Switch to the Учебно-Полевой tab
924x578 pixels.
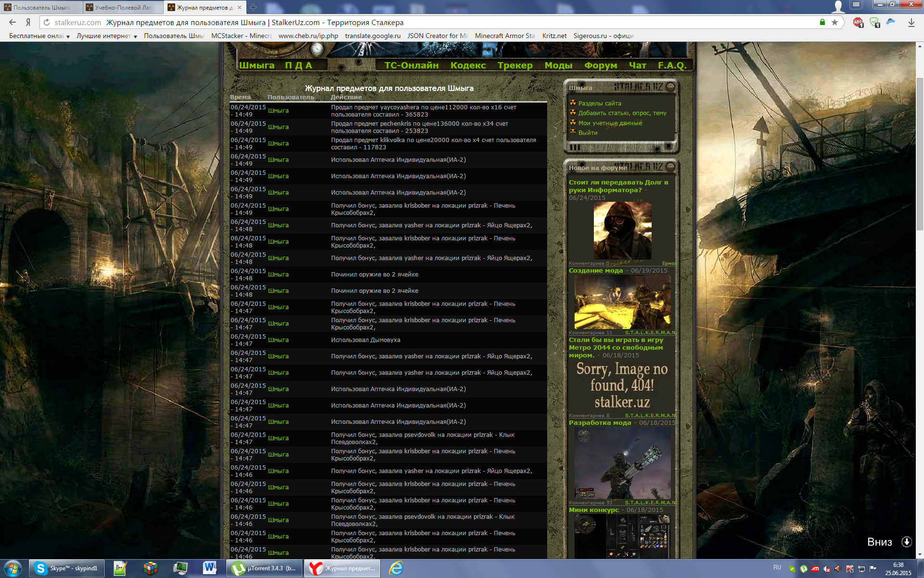pos(123,7)
